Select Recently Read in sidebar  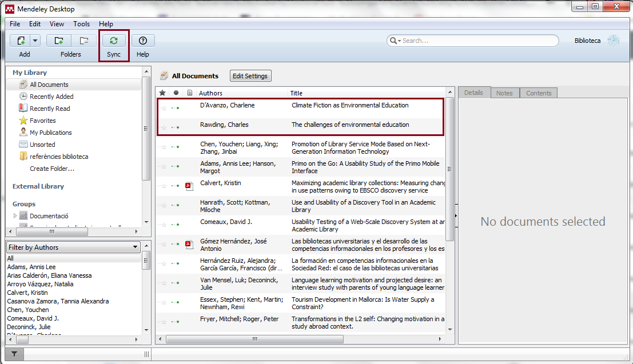coord(50,109)
